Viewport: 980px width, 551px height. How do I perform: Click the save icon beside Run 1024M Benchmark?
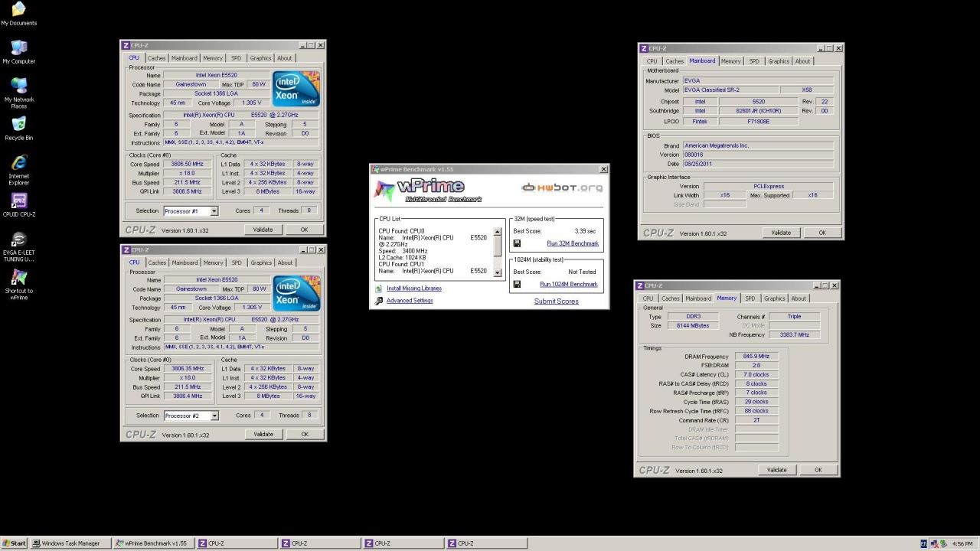pos(517,284)
